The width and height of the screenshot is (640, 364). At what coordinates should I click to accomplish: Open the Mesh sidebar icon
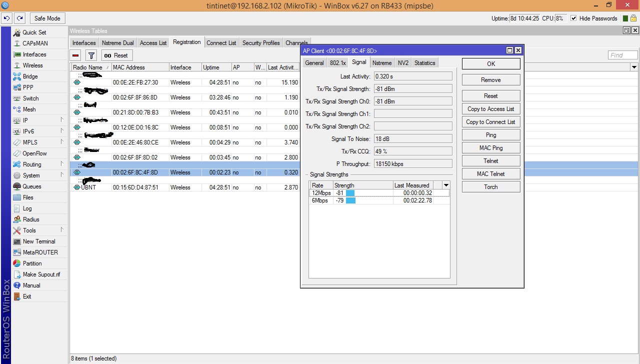(x=17, y=109)
